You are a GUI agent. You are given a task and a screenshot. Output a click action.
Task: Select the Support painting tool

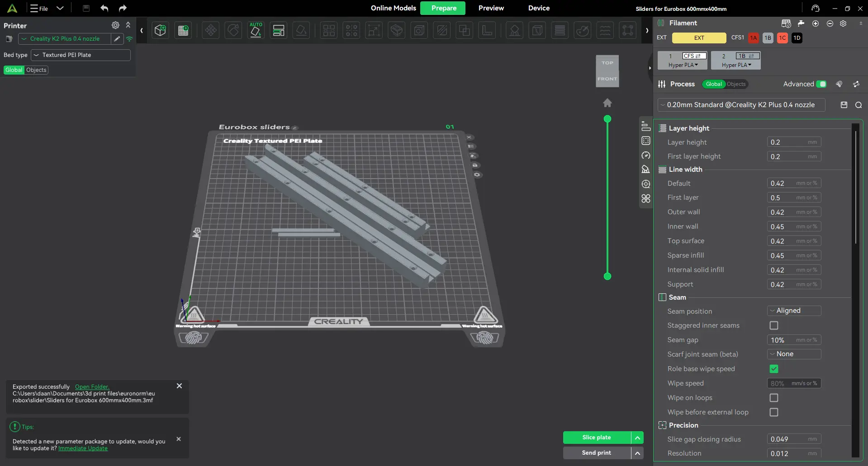(x=515, y=30)
